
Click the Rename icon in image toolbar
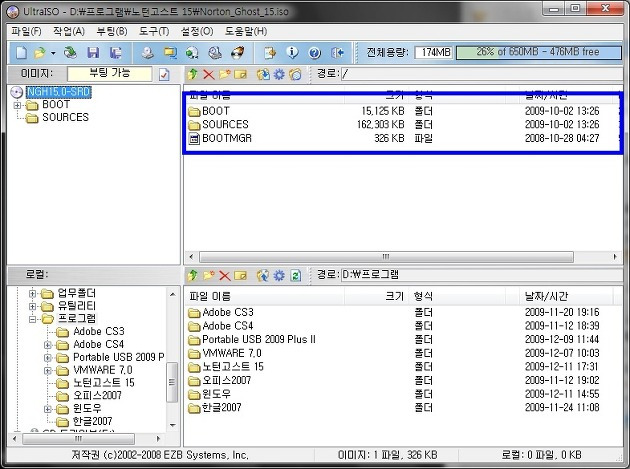tap(240, 74)
